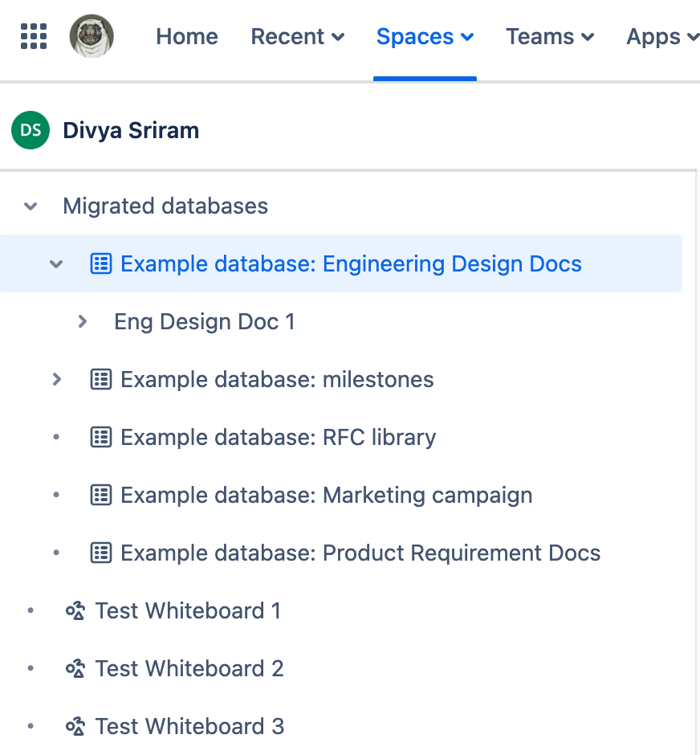This screenshot has width=700, height=755.
Task: Click the Test Whiteboard 2 whiteboard icon
Action: (x=75, y=668)
